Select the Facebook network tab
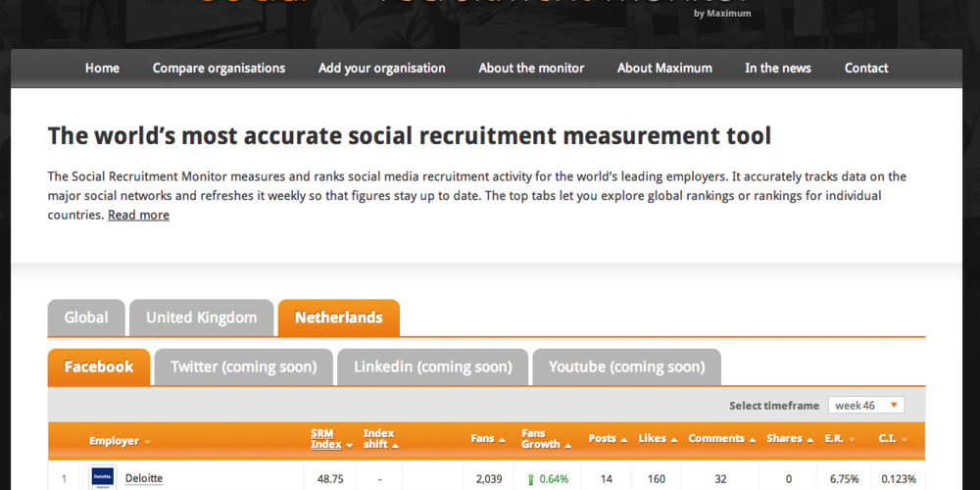Image resolution: width=980 pixels, height=490 pixels. [99, 367]
